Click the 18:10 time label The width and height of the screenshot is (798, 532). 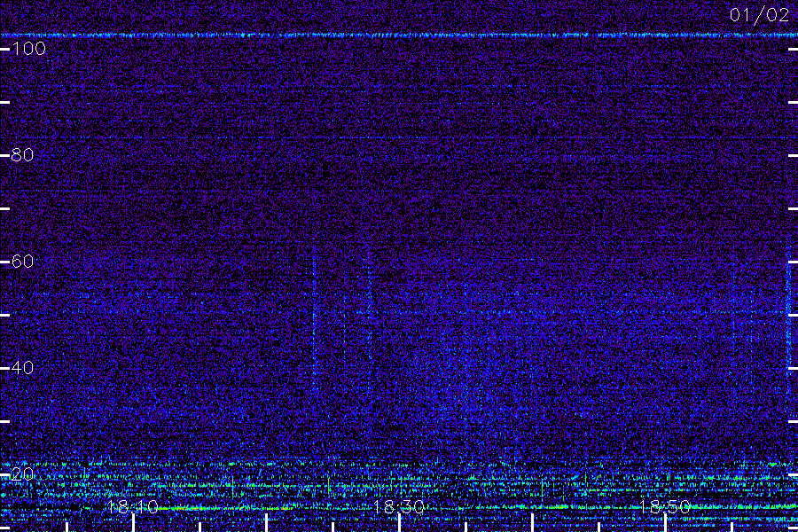(133, 507)
